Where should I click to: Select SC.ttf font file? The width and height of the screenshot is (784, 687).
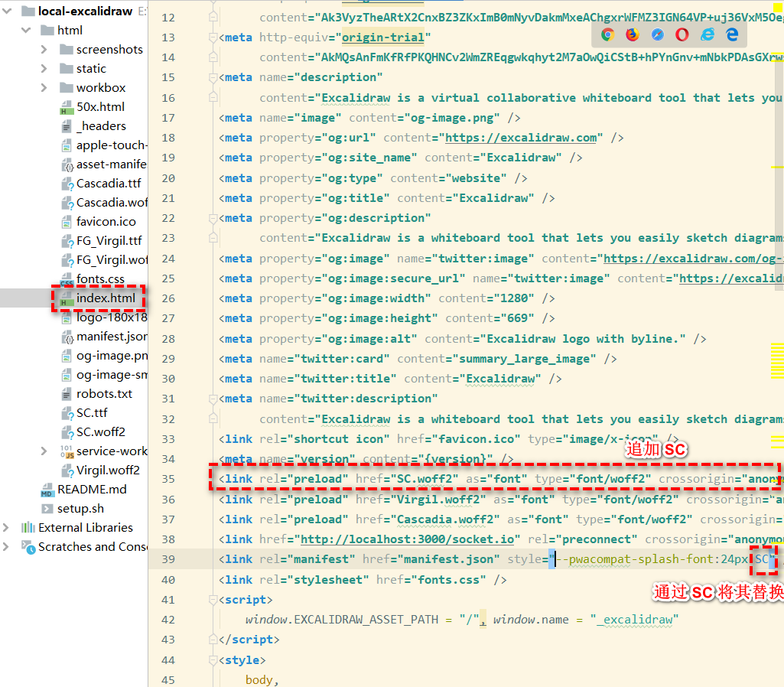click(x=92, y=413)
